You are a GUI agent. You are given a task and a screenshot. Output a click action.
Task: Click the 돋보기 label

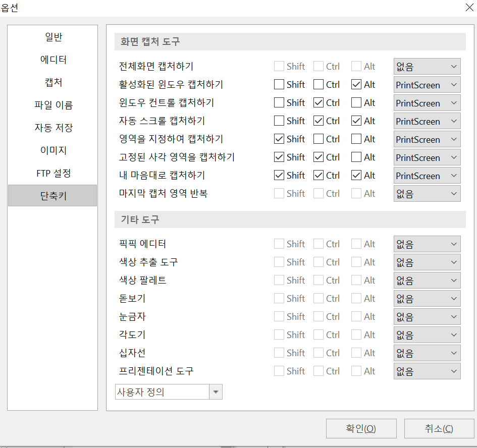point(132,298)
